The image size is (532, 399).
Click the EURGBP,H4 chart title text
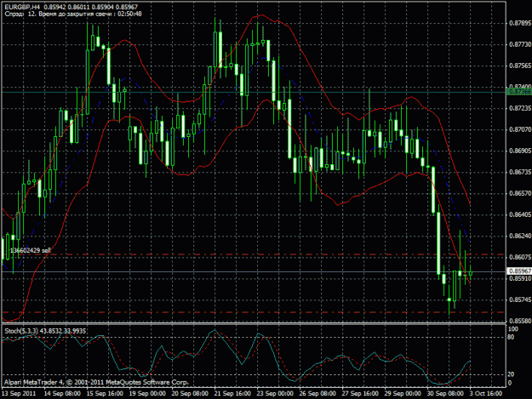(72, 7)
